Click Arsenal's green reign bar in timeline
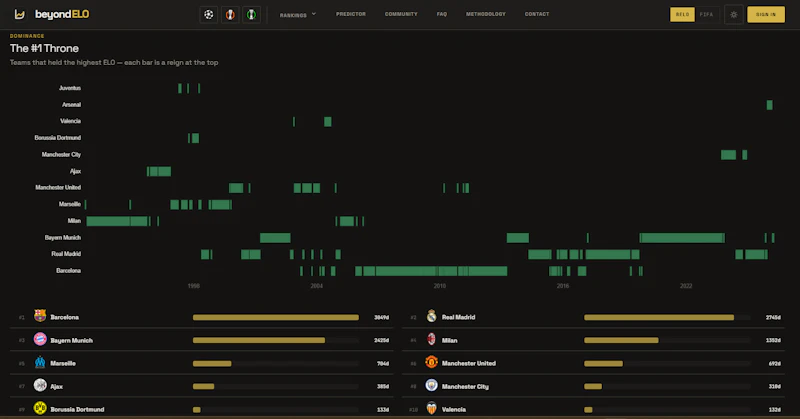The width and height of the screenshot is (800, 419). point(769,105)
